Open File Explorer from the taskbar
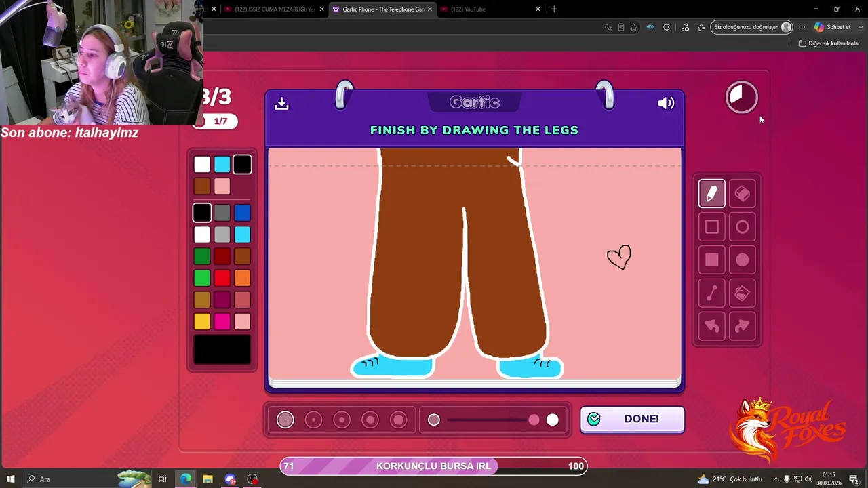The width and height of the screenshot is (868, 488). [x=208, y=479]
